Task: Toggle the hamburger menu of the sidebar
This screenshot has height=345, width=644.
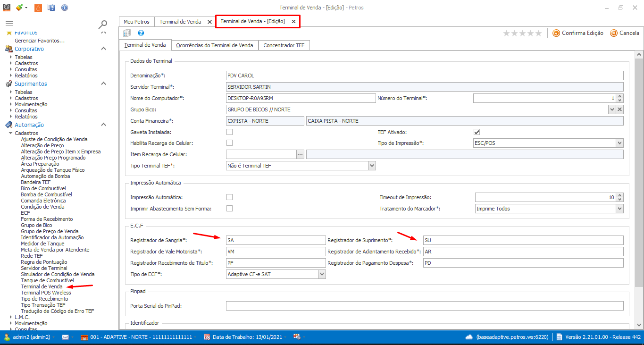Action: pyautogui.click(x=9, y=24)
